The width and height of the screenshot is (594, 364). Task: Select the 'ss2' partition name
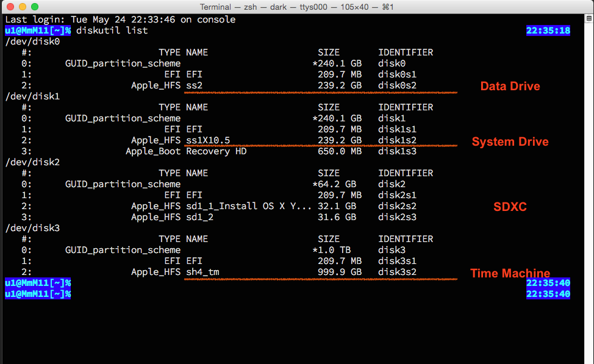pyautogui.click(x=195, y=85)
